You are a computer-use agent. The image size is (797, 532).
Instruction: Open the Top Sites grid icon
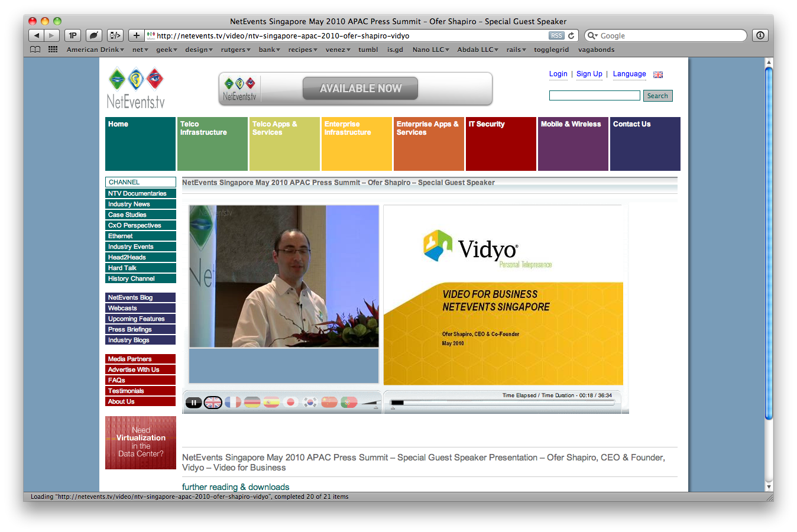(53, 50)
